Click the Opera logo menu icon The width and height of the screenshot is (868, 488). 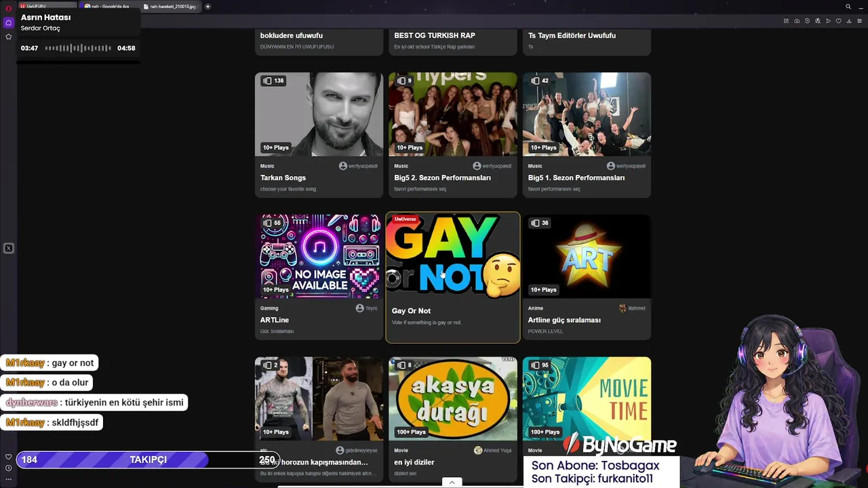click(x=8, y=7)
